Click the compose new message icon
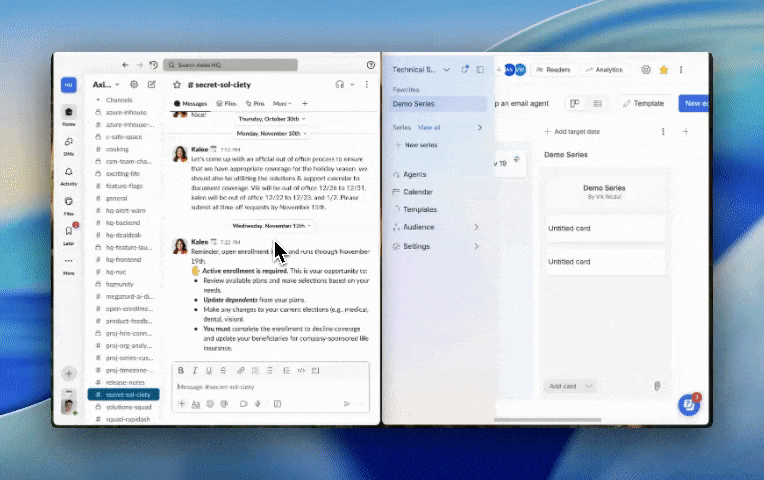Screen dimensions: 764x480 (x=151, y=85)
